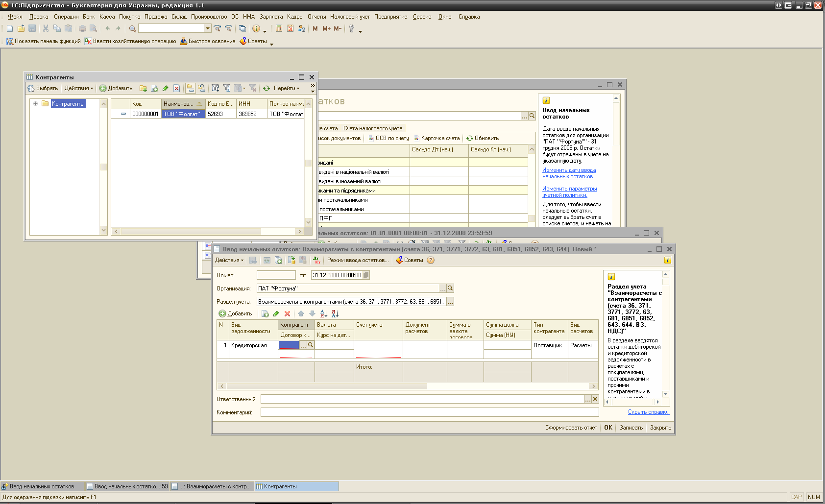This screenshot has height=504, width=825.
Task: Click the horizontal scrollbar in document table
Action: (407, 386)
